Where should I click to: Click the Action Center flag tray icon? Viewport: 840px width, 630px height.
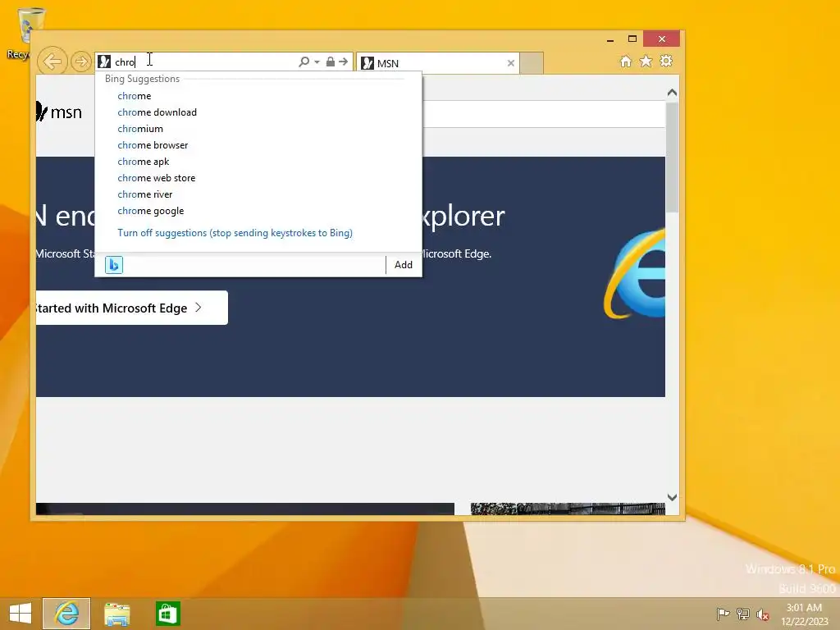[724, 614]
